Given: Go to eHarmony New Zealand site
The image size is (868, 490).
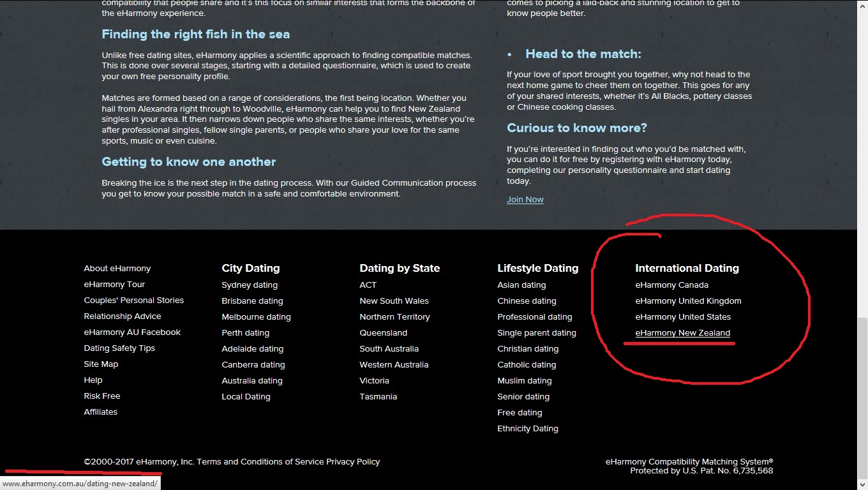Looking at the screenshot, I should click(x=682, y=333).
